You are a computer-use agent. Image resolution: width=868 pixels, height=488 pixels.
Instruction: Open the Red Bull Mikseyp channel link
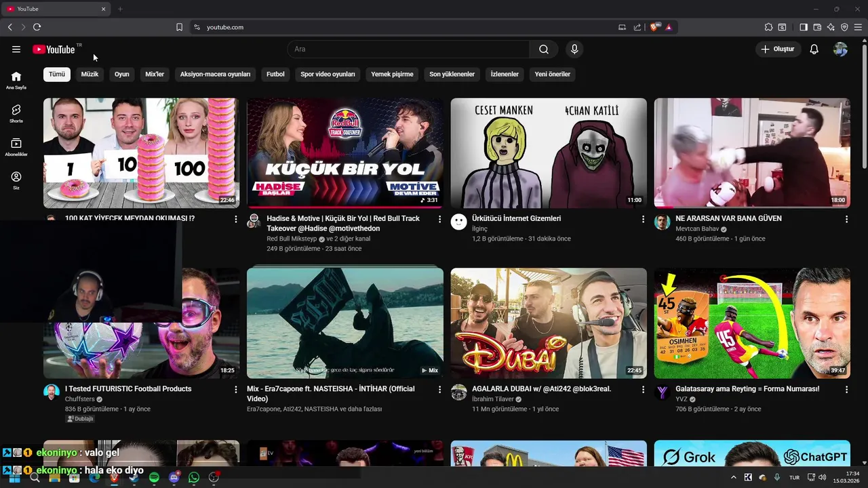292,239
